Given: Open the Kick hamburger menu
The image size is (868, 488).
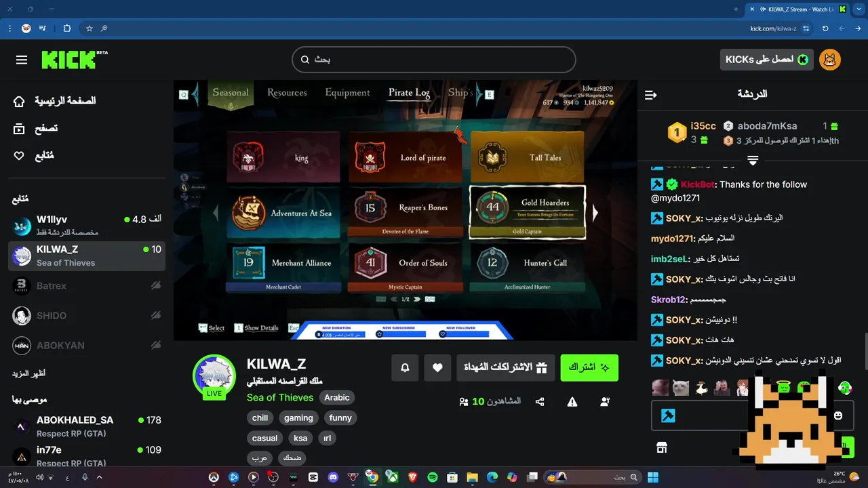Looking at the screenshot, I should tap(22, 60).
